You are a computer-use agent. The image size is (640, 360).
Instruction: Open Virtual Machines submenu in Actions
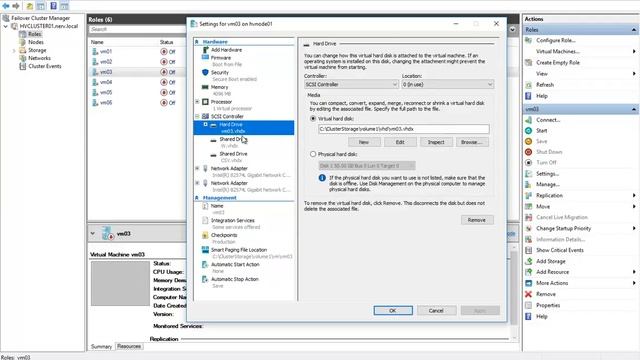(558, 51)
